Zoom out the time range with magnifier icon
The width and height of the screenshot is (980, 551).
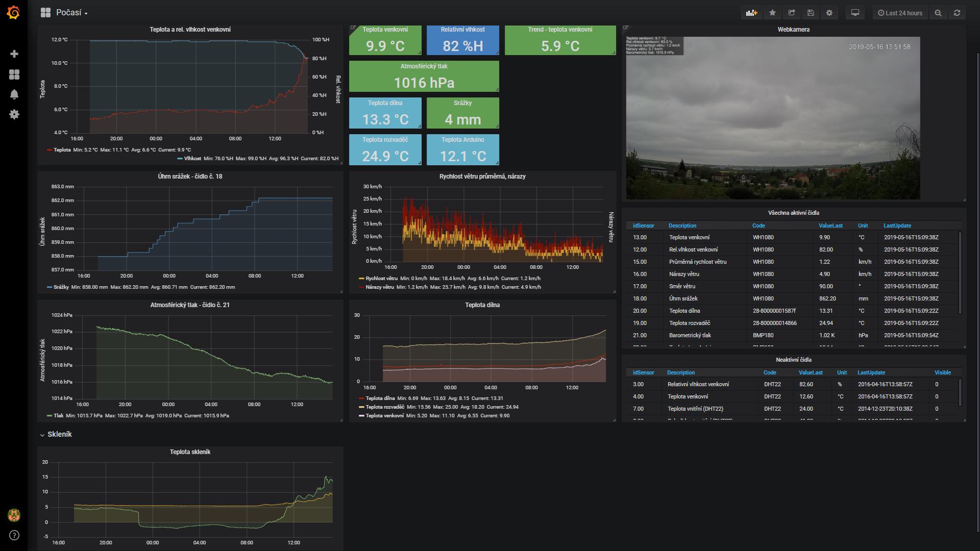pos(938,13)
